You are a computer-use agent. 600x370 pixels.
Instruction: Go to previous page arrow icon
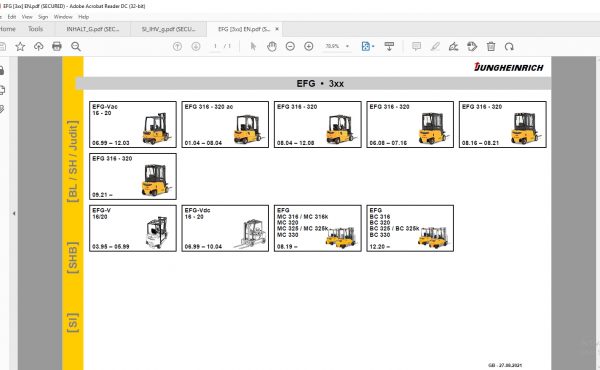point(177,47)
